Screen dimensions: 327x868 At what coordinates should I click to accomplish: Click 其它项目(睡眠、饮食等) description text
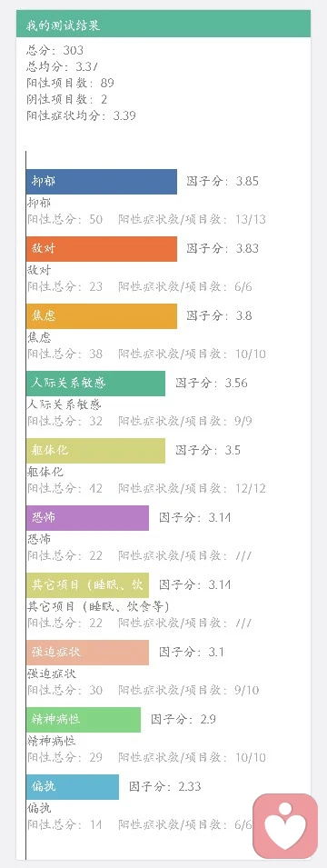pos(98,607)
